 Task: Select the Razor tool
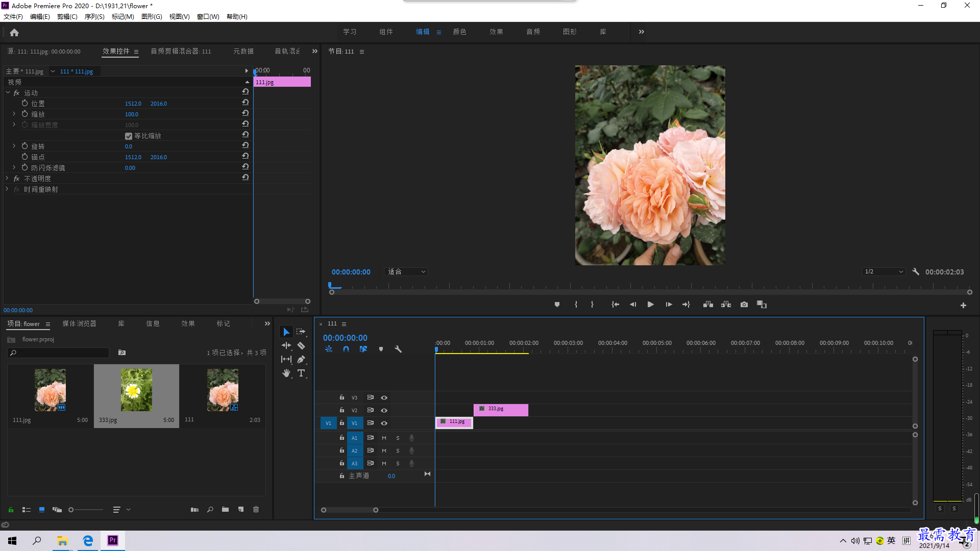coord(301,346)
